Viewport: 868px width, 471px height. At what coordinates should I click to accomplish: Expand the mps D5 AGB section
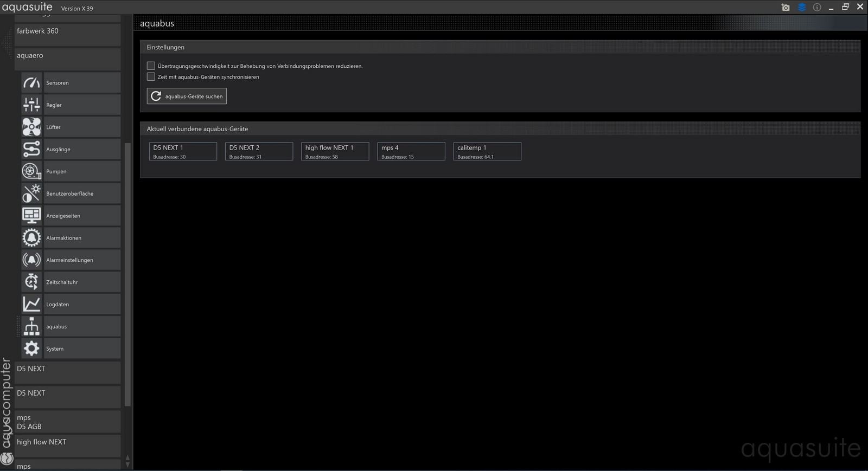(x=67, y=422)
